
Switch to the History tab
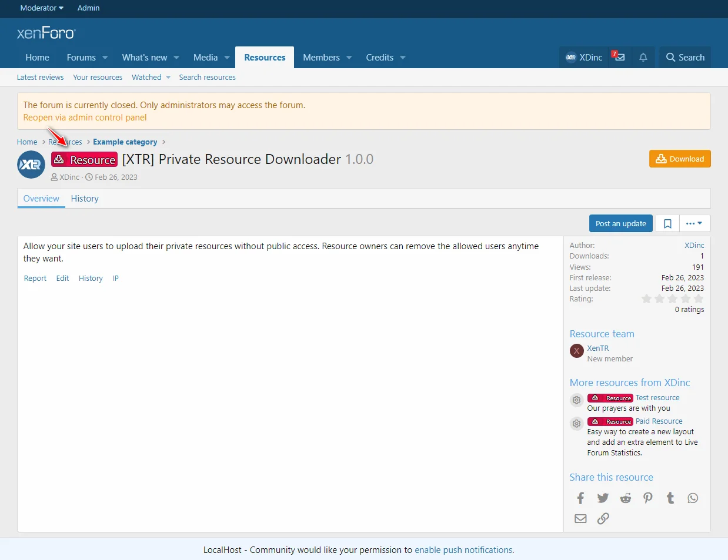pyautogui.click(x=84, y=199)
